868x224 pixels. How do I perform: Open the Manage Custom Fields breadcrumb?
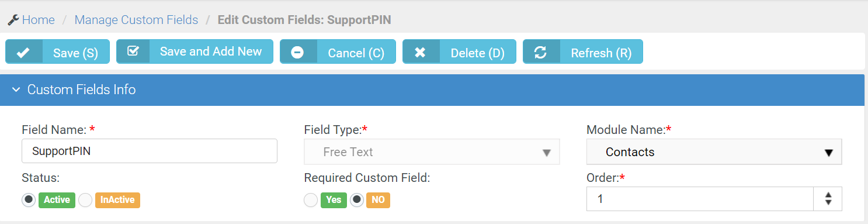tap(136, 20)
